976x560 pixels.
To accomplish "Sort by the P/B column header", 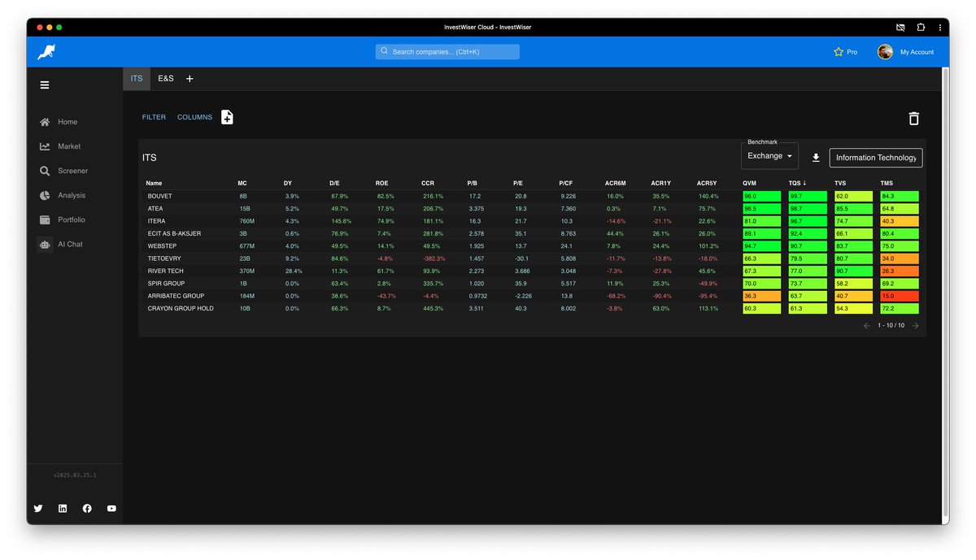I will [x=473, y=183].
